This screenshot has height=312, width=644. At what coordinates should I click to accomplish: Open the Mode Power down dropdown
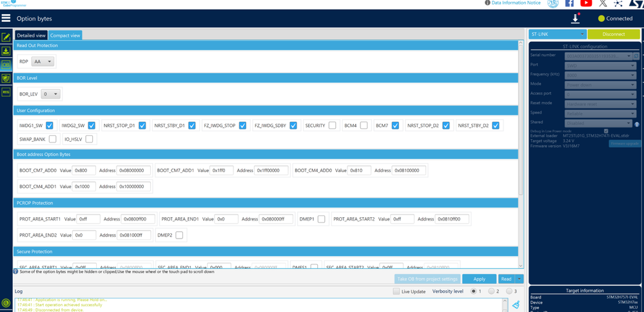(601, 84)
